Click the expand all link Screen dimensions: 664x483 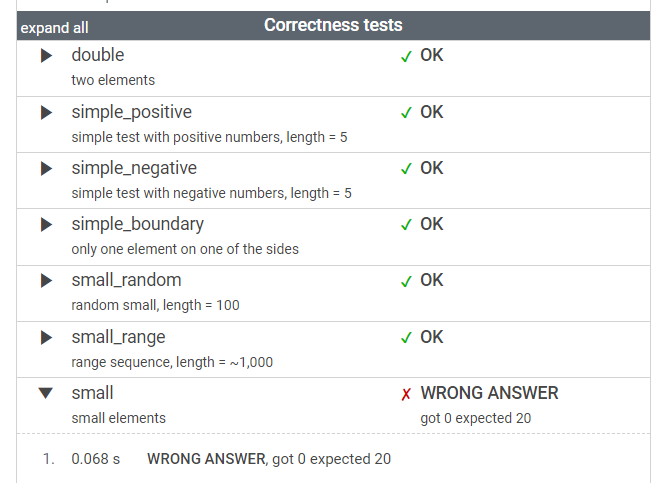click(54, 28)
